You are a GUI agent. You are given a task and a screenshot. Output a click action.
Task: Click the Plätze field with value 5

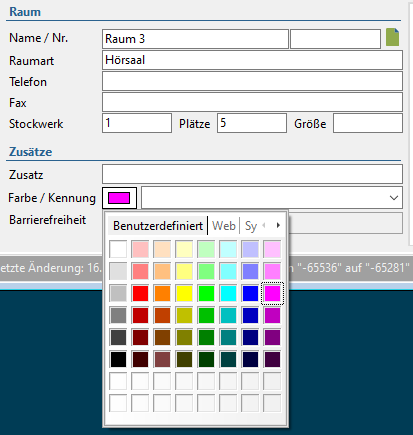coord(252,123)
